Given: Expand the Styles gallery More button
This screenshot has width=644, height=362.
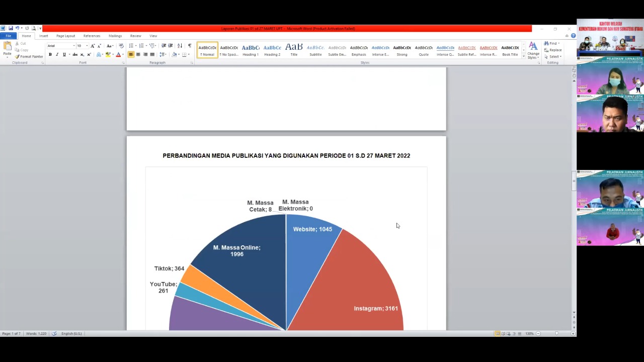Looking at the screenshot, I should [x=524, y=56].
